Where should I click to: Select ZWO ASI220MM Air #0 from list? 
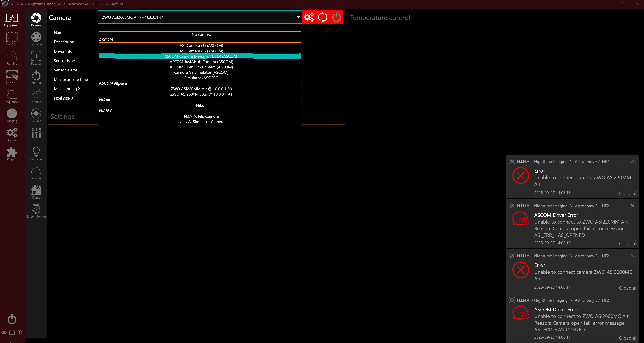coord(201,89)
